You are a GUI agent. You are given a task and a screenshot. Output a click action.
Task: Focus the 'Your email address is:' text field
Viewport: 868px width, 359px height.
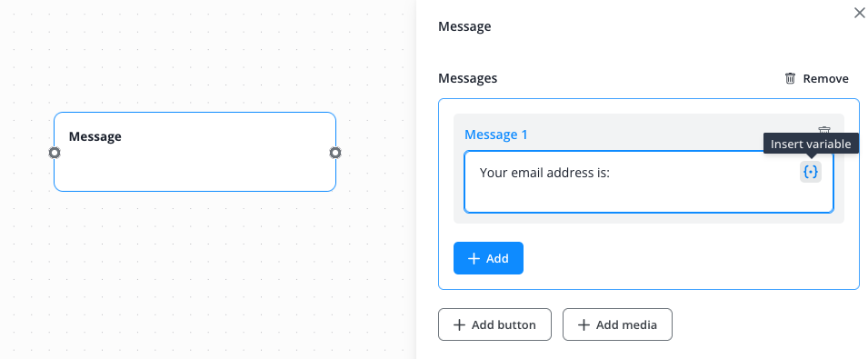649,182
